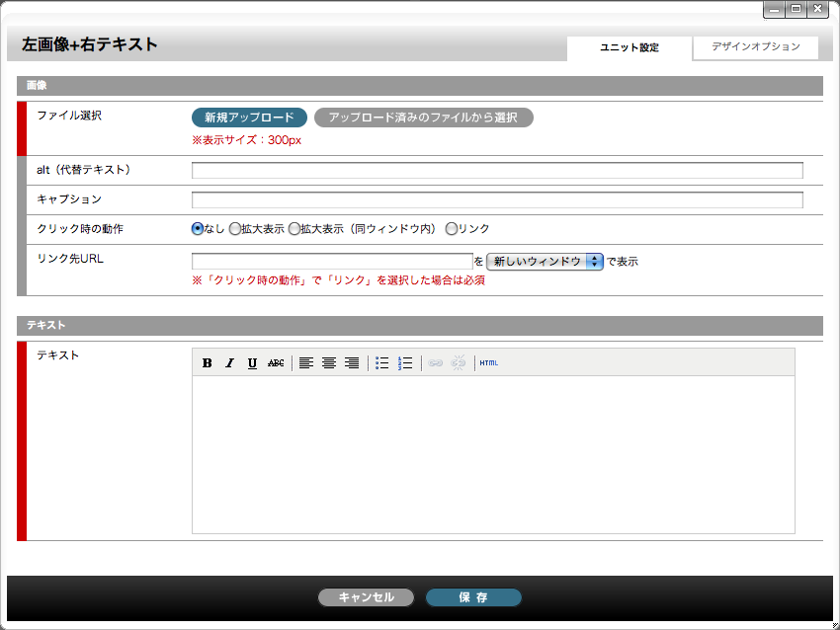Switch to デザインオプション tab
The image size is (840, 630).
click(x=755, y=47)
